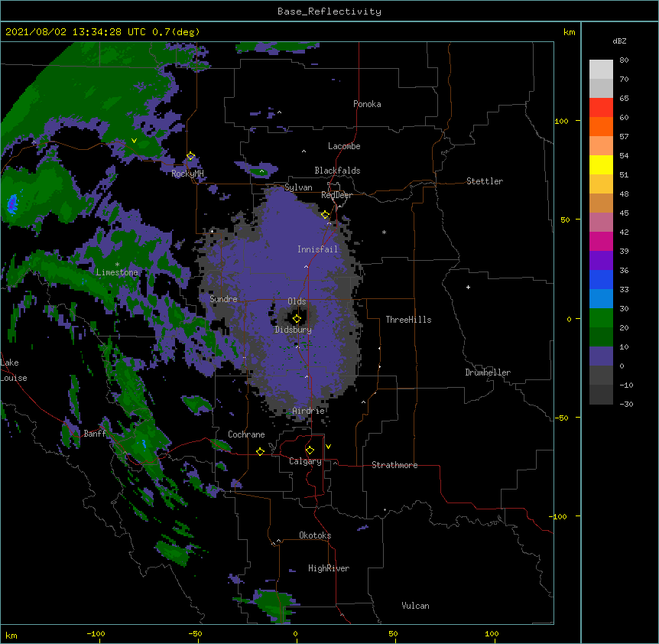The height and width of the screenshot is (644, 659).
Task: Click the asterisk marker east of Innisfail
Action: pos(384,232)
